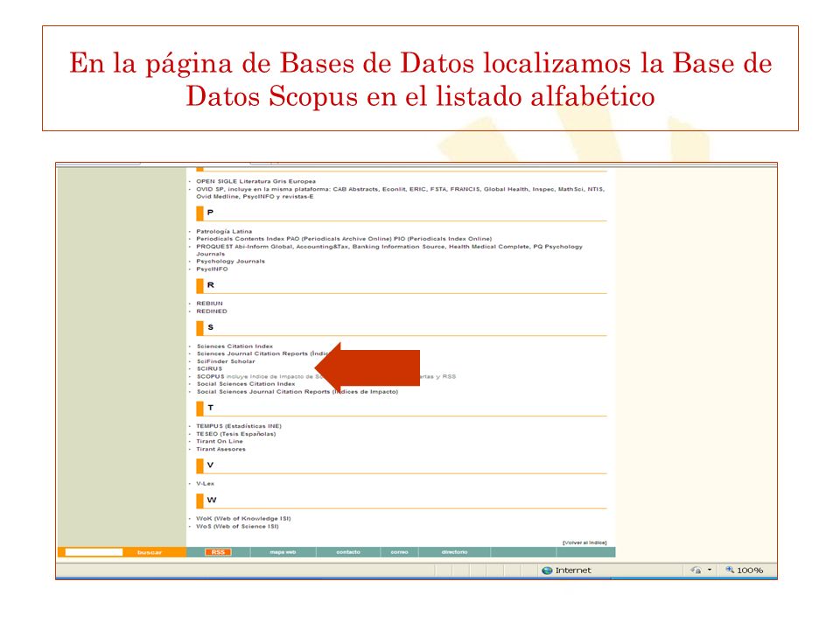Viewport: 840px width, 630px height.
Task: Open correo in footer bar
Action: tap(400, 552)
